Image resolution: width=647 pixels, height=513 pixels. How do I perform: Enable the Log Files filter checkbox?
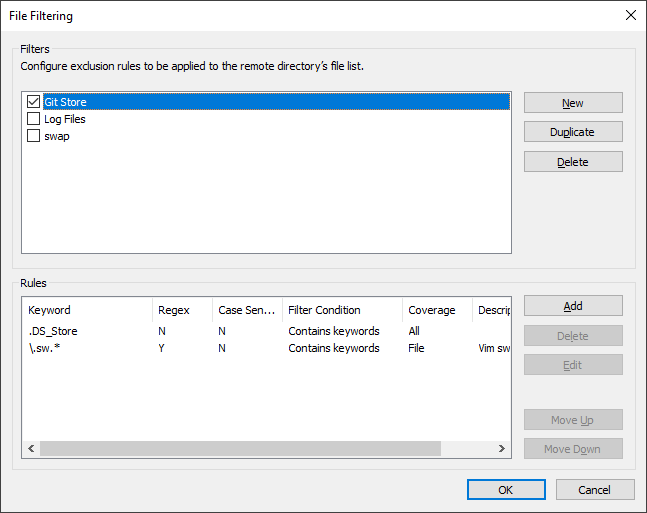33,119
